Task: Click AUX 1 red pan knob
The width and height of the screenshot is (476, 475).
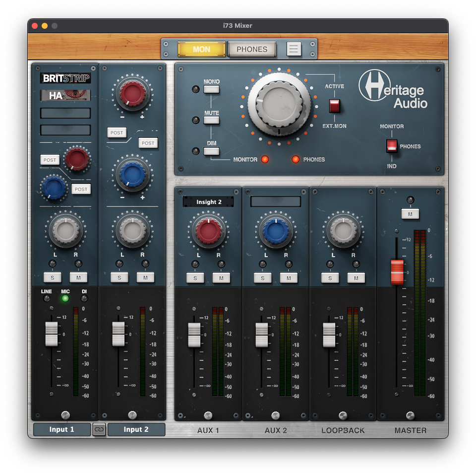Action: (x=209, y=231)
